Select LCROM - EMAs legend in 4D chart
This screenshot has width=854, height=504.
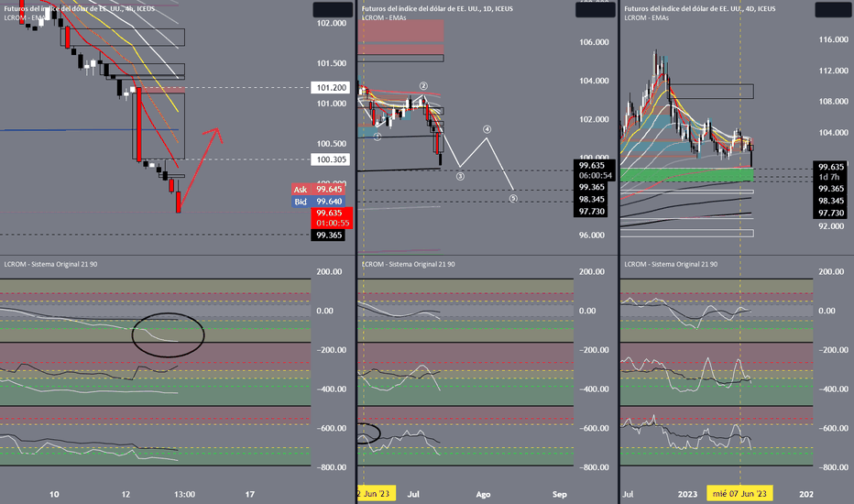(647, 18)
